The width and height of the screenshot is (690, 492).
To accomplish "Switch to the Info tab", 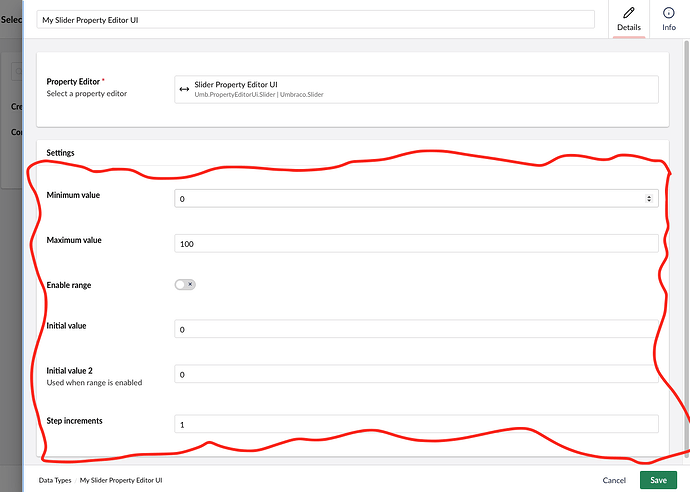I will (x=668, y=19).
